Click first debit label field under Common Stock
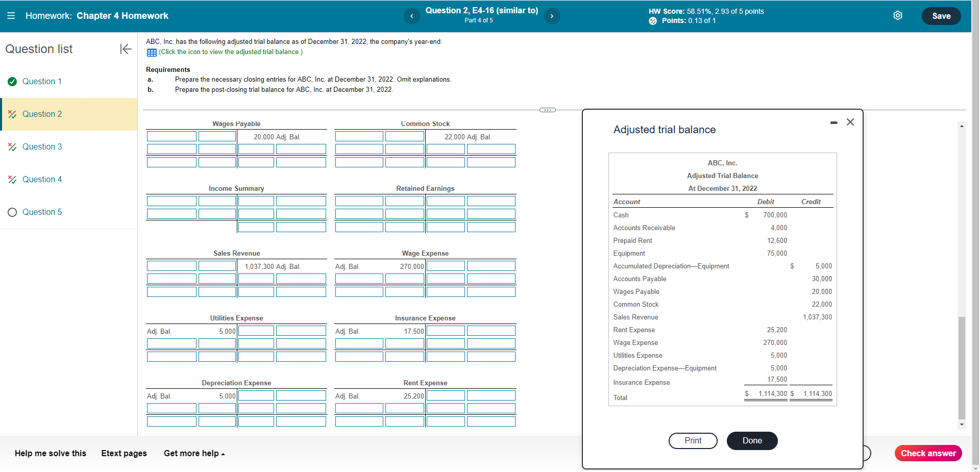The height and width of the screenshot is (472, 980). pos(359,136)
